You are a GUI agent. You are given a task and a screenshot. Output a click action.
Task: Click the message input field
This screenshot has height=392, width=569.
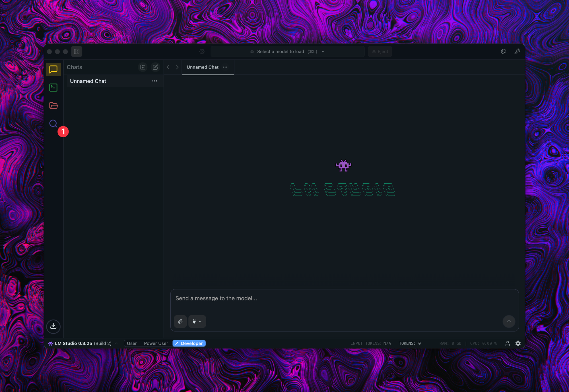(x=345, y=298)
